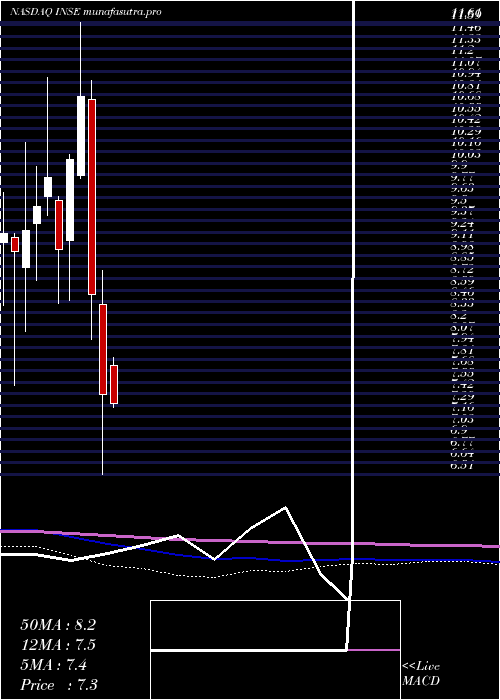Click the 9.24 price axis label
Image resolution: width=500 pixels, height=700 pixels.
[x=463, y=225]
